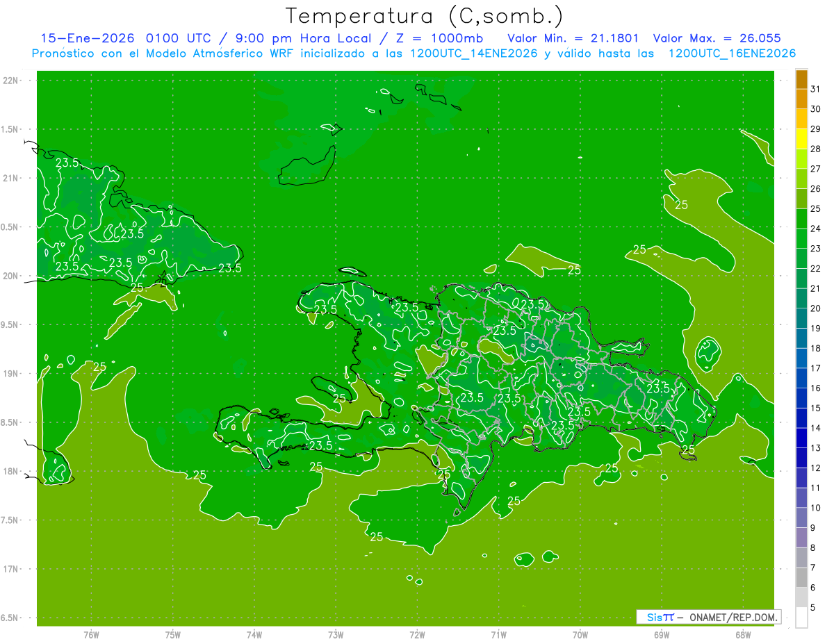The height and width of the screenshot is (644, 834).
Task: Click the colorbar legend value "14"
Action: [815, 428]
